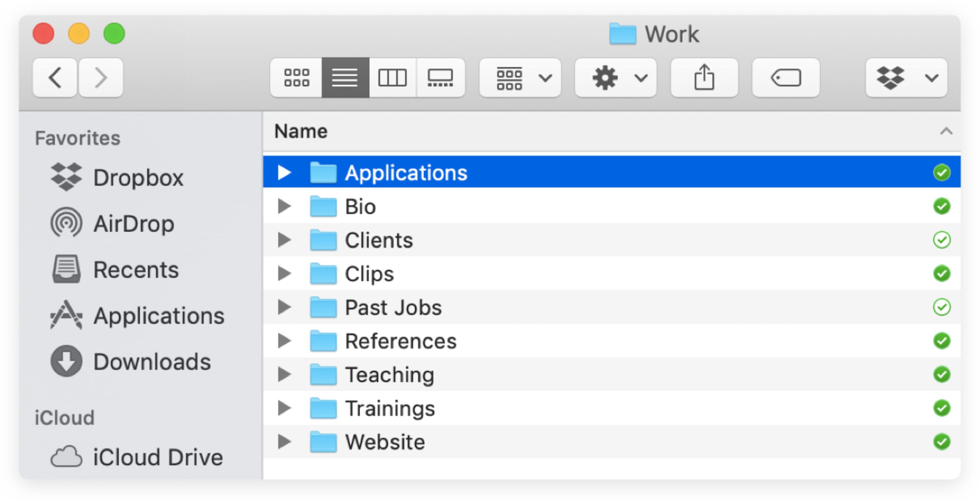Select Dropbox in the Favorites sidebar
The width and height of the screenshot is (980, 504).
coord(138,177)
